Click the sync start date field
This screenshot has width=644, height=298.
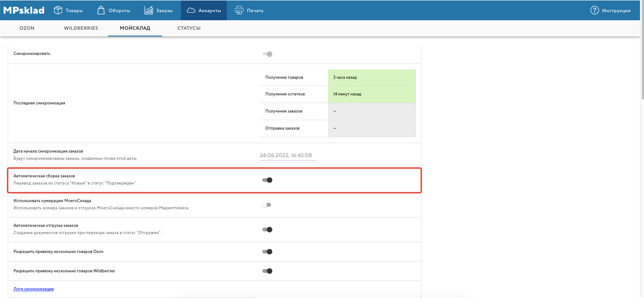[288, 155]
